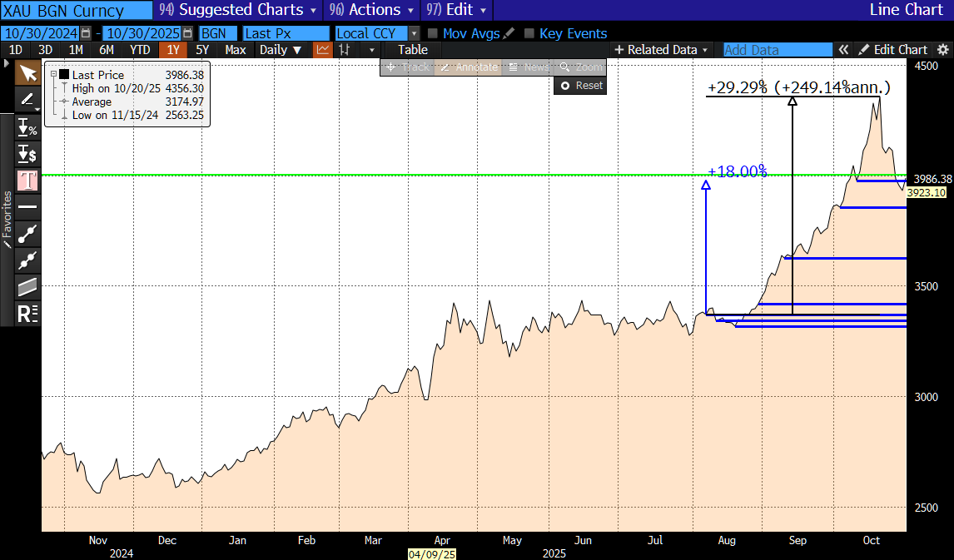Screen dimensions: 954x560
Task: Click the Table button
Action: pos(413,50)
